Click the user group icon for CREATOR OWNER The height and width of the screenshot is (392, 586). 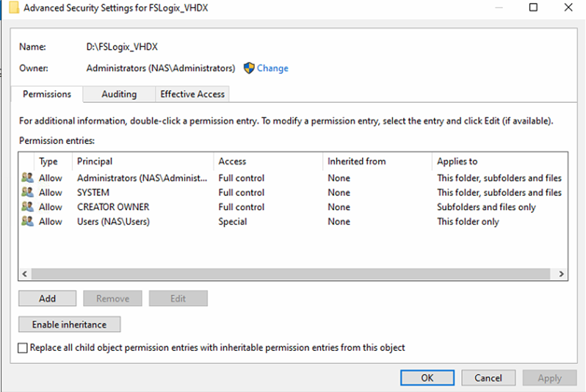28,207
